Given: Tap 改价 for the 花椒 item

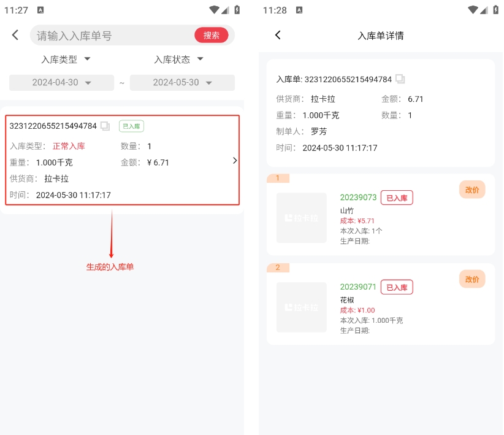Looking at the screenshot, I should 472,279.
